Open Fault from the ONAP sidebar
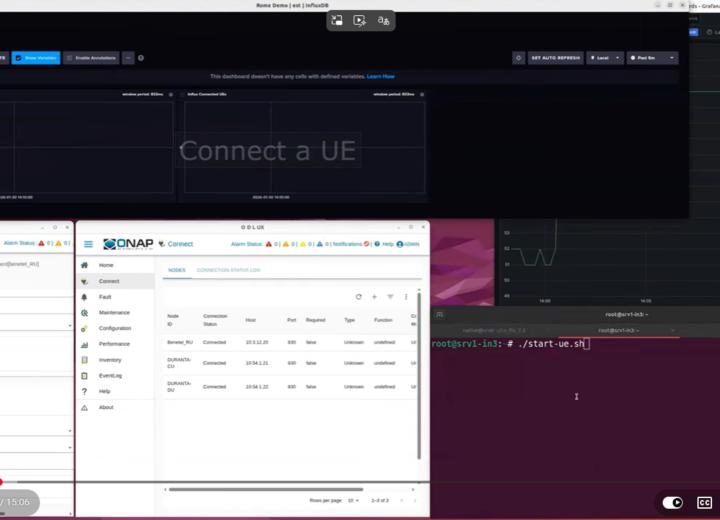The width and height of the screenshot is (720, 520). 105,297
